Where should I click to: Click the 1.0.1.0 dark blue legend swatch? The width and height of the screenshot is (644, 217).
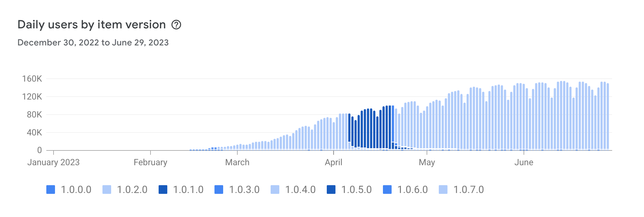coord(163,190)
